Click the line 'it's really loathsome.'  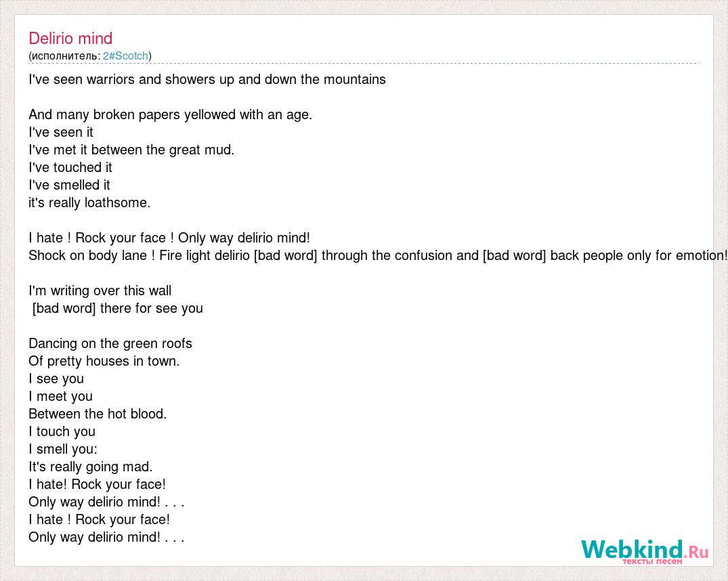[x=89, y=203]
